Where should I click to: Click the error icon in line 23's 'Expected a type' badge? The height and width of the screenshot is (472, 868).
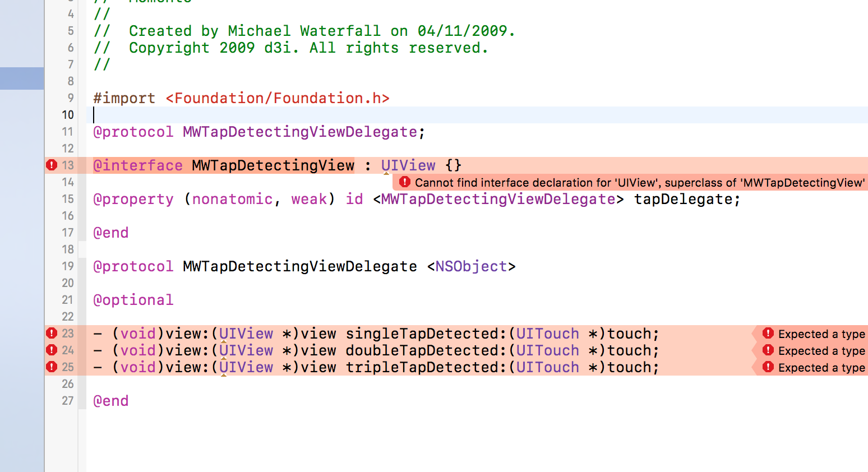coord(768,334)
